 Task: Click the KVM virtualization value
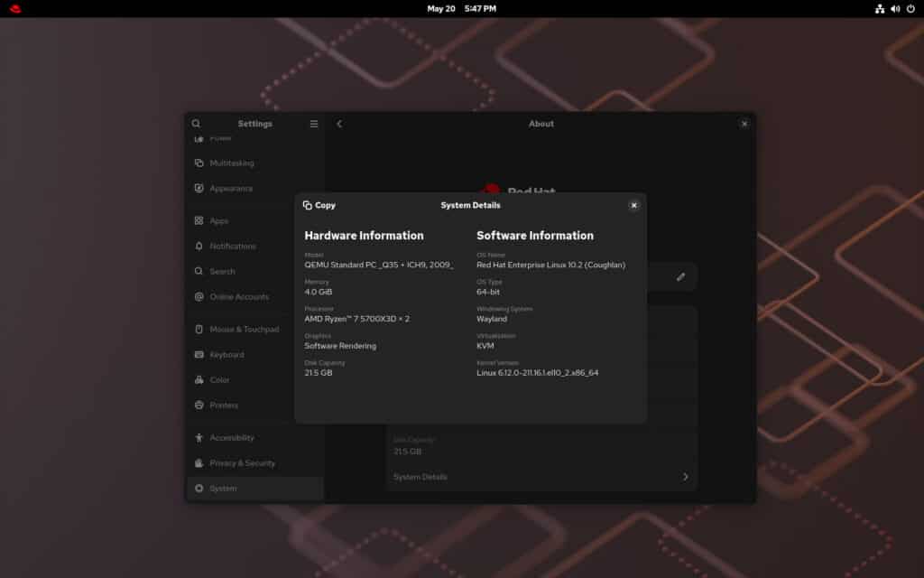click(485, 346)
